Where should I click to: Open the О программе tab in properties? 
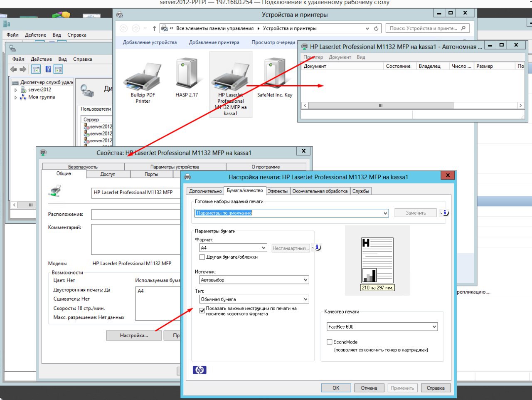click(x=266, y=167)
